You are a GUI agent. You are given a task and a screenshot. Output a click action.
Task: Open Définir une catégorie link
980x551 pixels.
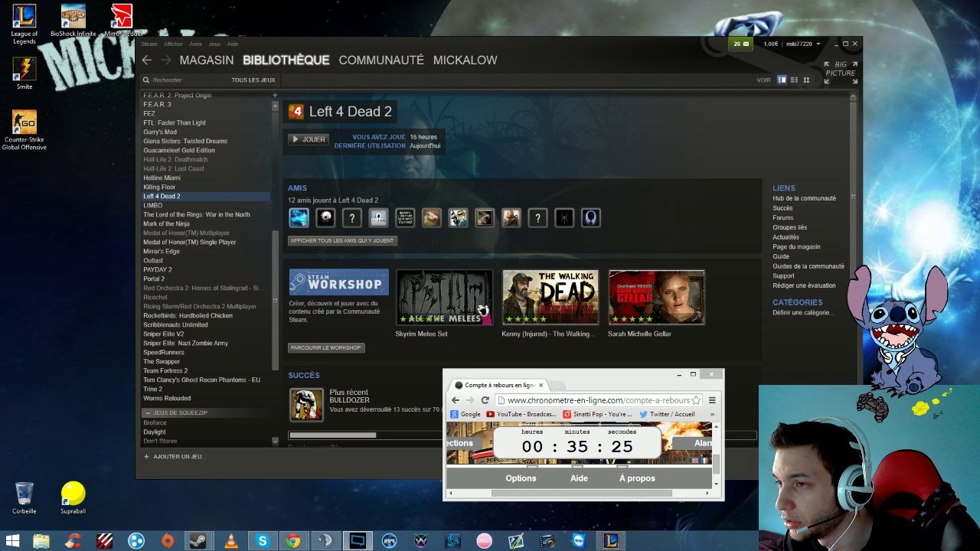pyautogui.click(x=802, y=312)
